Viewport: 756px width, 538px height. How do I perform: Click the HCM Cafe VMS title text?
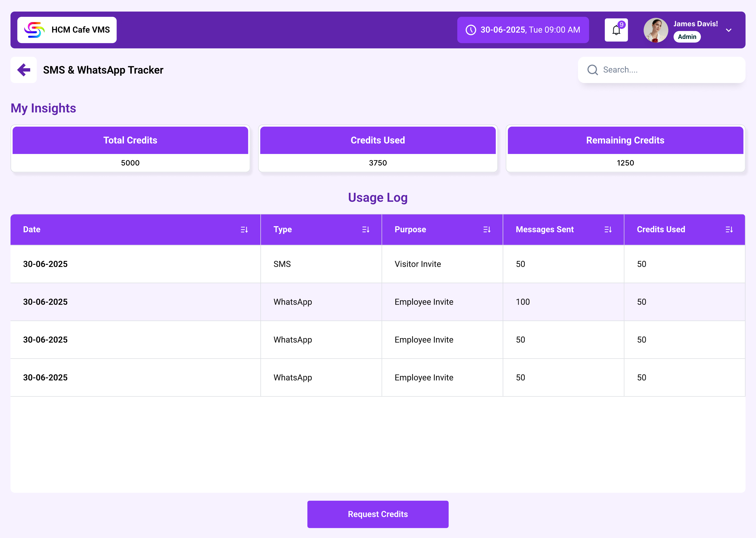pyautogui.click(x=81, y=30)
